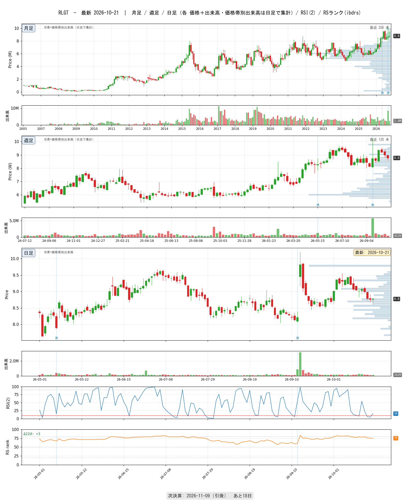Click the 2026 year label on monthly axis
Screen dimensions: 420x504
tap(376, 129)
